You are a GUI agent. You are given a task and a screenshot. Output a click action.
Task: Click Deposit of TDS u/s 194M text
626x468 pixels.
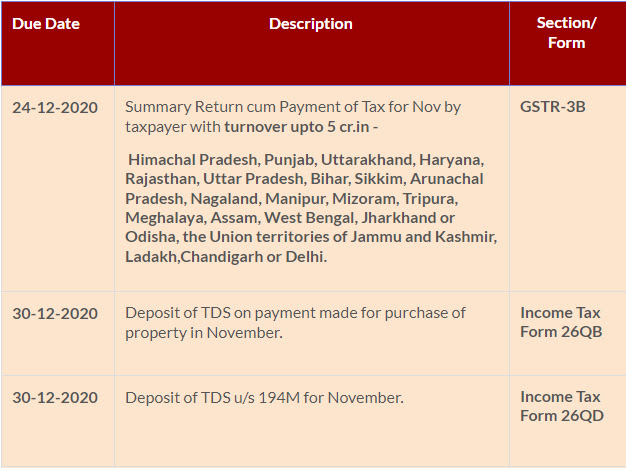(264, 398)
